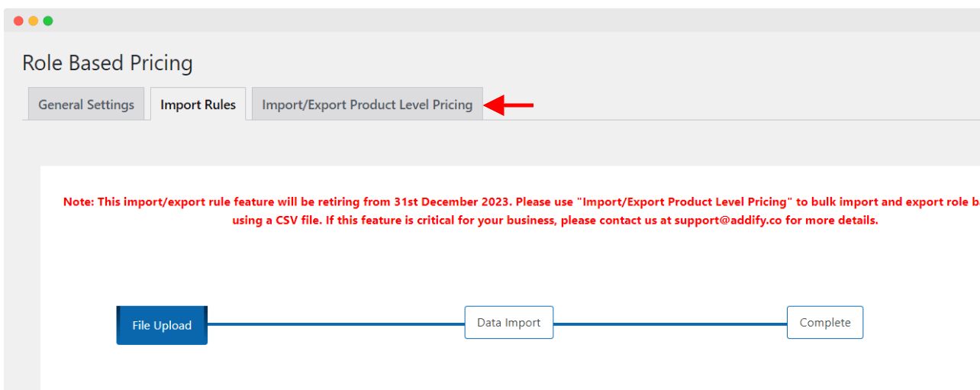
Task: Open the General Settings tab
Action: [86, 105]
